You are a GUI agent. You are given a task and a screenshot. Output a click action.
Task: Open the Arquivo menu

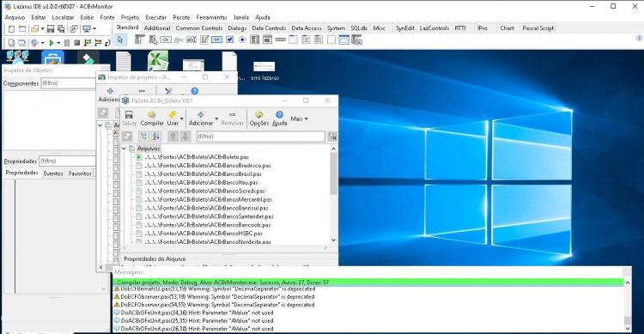[15, 17]
